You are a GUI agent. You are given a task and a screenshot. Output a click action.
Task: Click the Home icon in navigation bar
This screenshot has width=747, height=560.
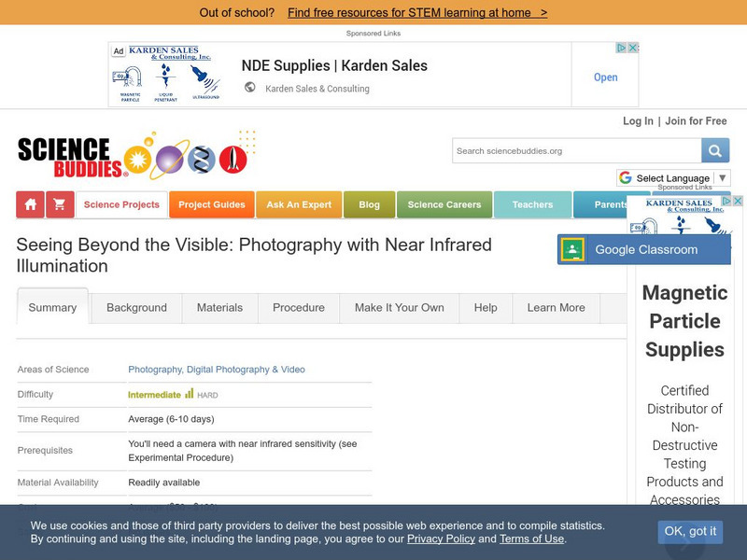click(x=31, y=204)
